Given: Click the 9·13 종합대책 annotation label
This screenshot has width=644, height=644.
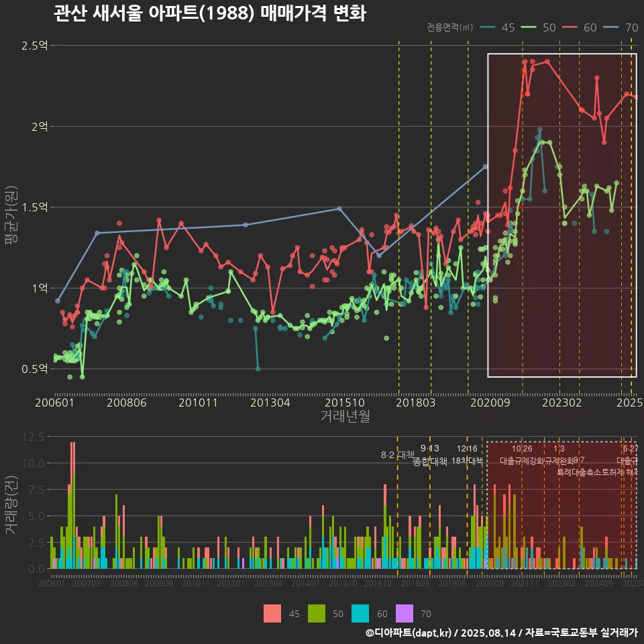Looking at the screenshot, I should (429, 455).
